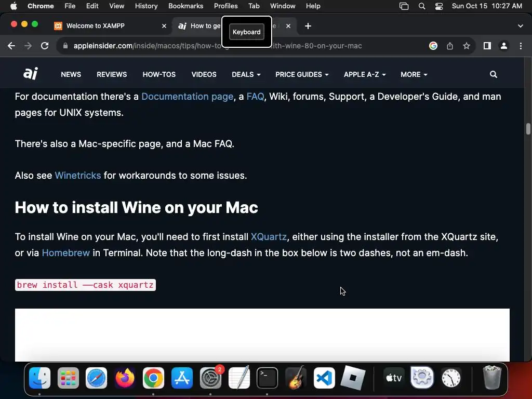Open the FAQ link
Screen dimensions: 532x399
tap(255, 97)
